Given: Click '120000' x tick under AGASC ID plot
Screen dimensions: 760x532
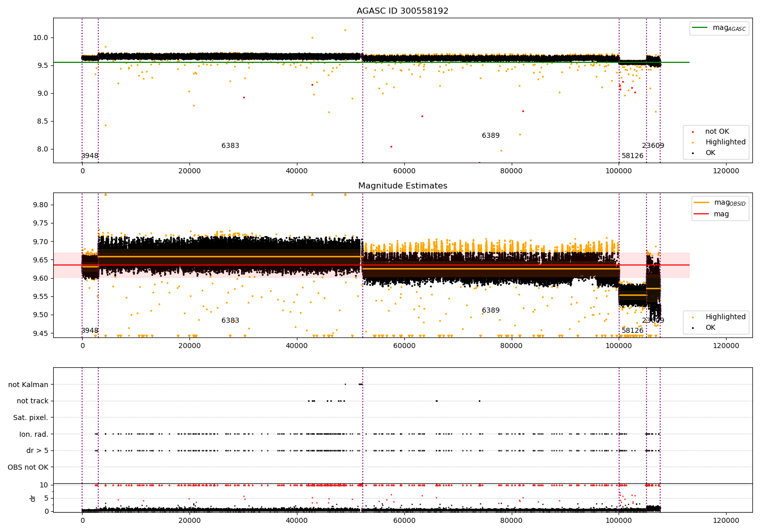Looking at the screenshot, I should click(x=726, y=171).
